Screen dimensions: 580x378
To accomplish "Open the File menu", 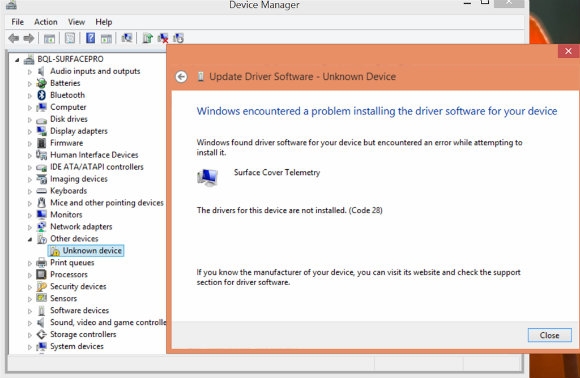I will click(17, 22).
